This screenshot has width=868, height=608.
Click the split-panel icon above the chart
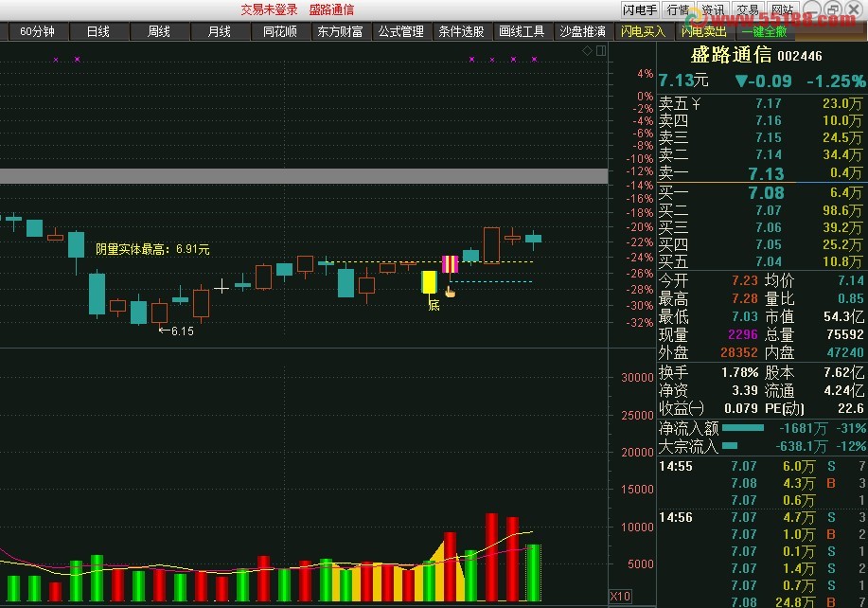click(601, 51)
